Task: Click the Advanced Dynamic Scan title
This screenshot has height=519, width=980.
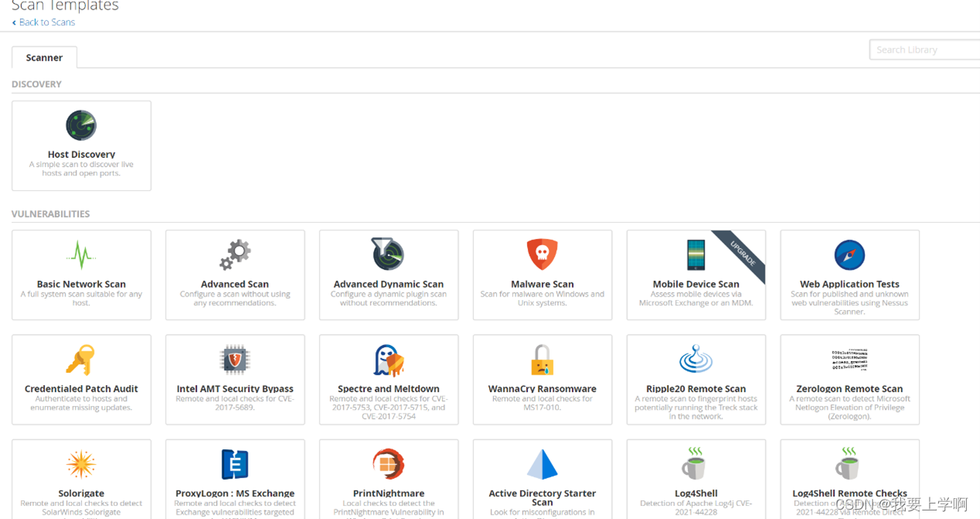Action: click(x=389, y=284)
